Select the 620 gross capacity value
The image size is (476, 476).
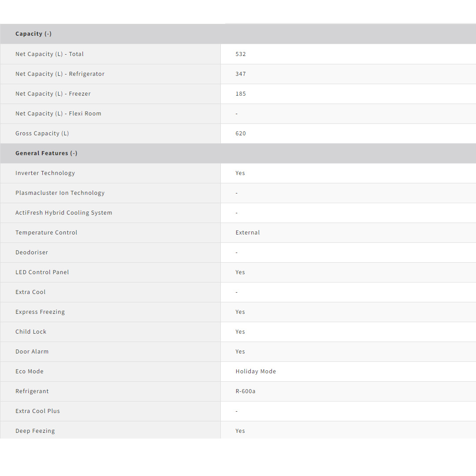241,134
